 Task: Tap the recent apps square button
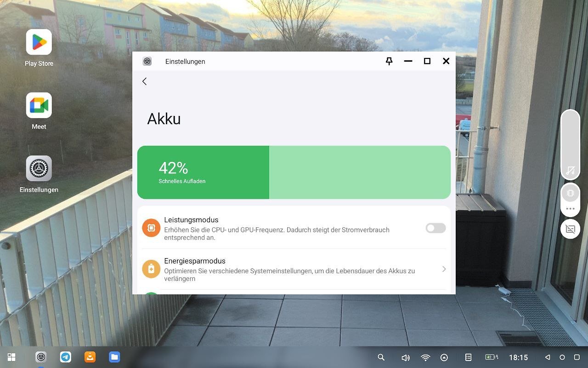coord(577,357)
